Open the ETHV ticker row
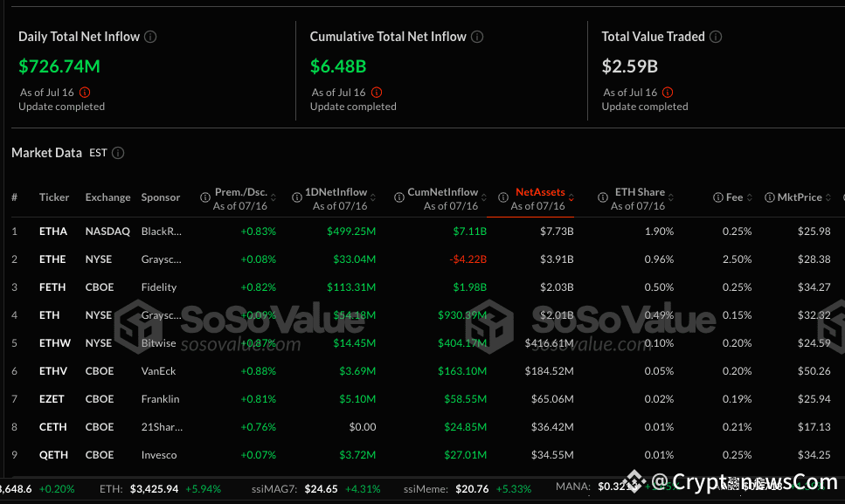Image resolution: width=845 pixels, height=504 pixels. click(53, 371)
